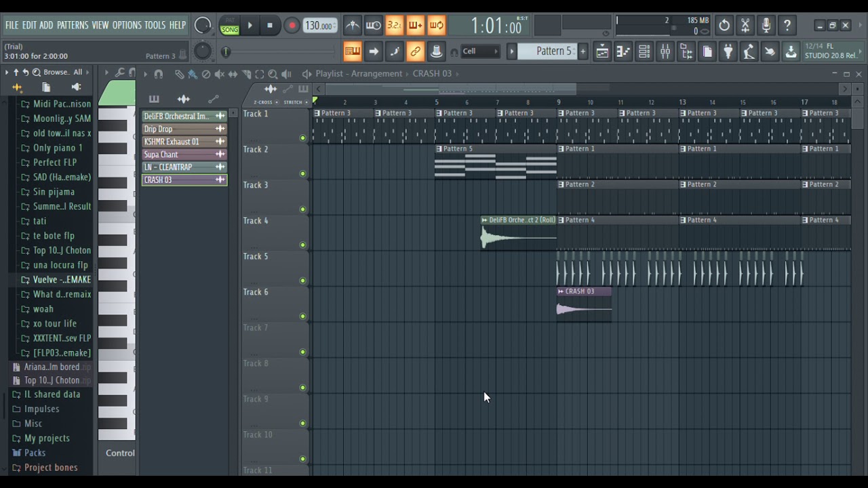Toggle the metronome icon
868x488 pixels.
[353, 26]
